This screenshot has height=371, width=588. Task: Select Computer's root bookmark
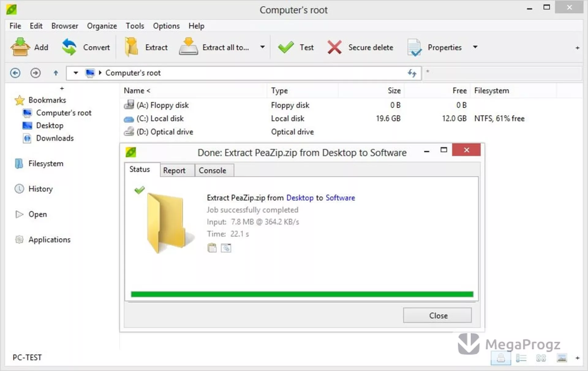pyautogui.click(x=64, y=113)
